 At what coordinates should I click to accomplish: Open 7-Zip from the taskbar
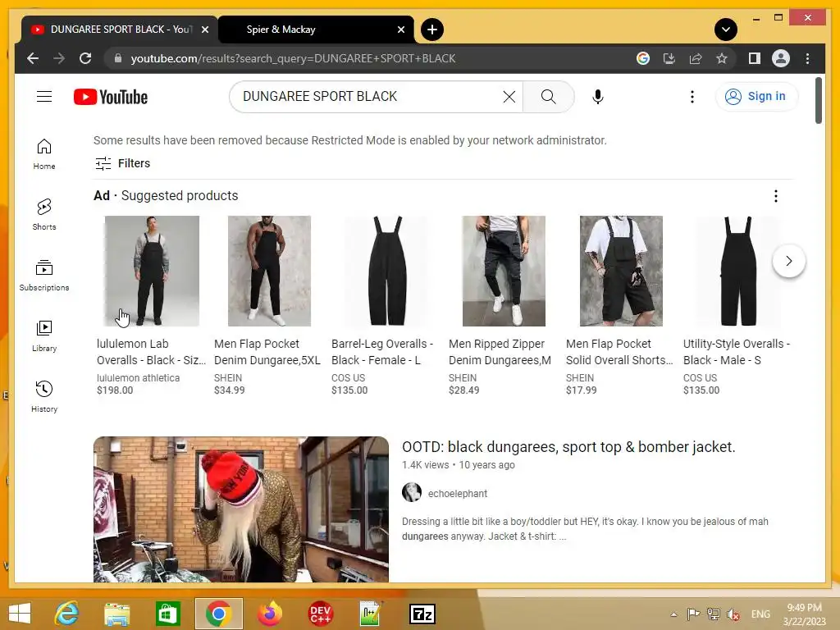click(x=422, y=614)
